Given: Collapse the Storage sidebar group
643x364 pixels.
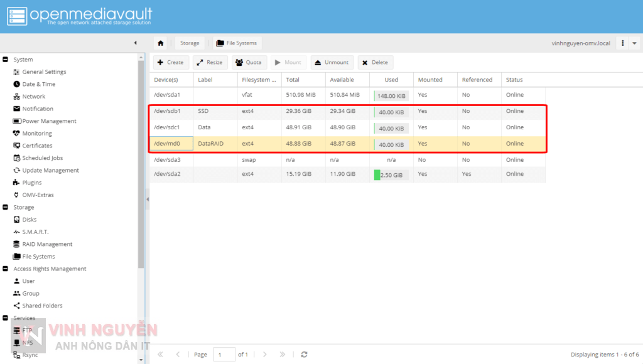Looking at the screenshot, I should [5, 206].
